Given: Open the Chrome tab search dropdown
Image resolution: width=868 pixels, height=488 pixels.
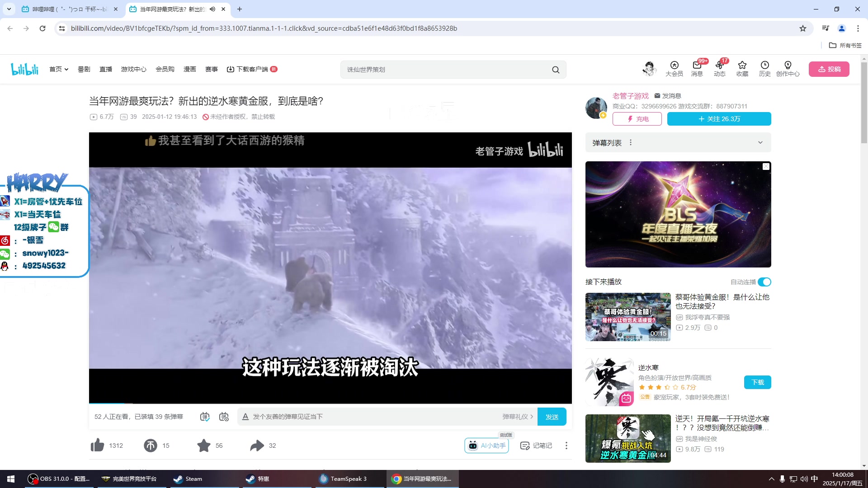Looking at the screenshot, I should (9, 9).
